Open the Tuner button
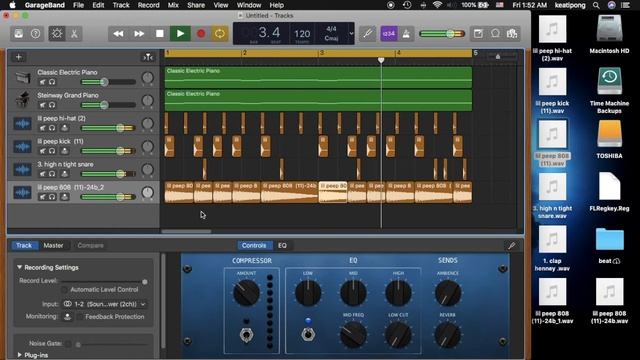This screenshot has width=640, height=360. pos(367,33)
